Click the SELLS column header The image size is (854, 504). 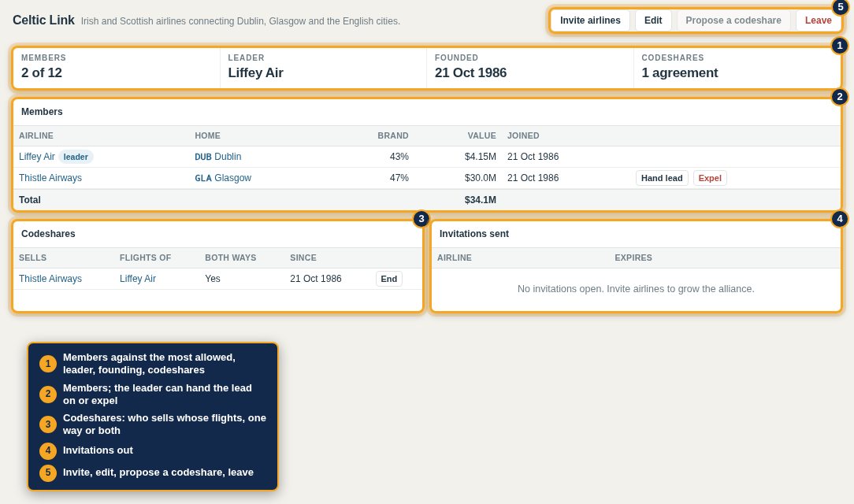click(x=32, y=258)
